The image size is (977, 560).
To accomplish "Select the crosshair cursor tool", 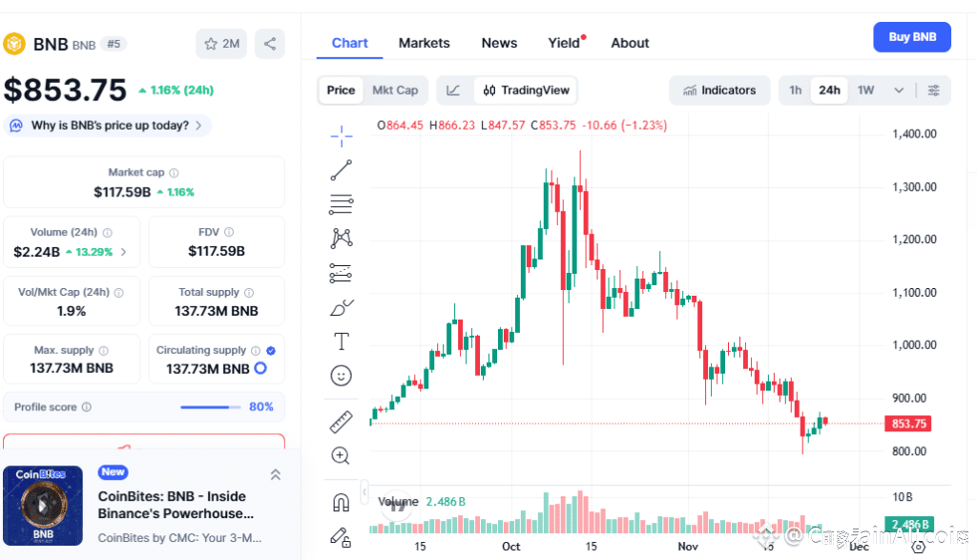I will (341, 135).
